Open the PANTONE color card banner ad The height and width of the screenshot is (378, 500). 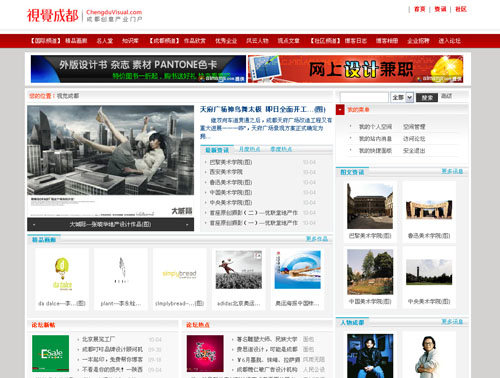[x=138, y=69]
